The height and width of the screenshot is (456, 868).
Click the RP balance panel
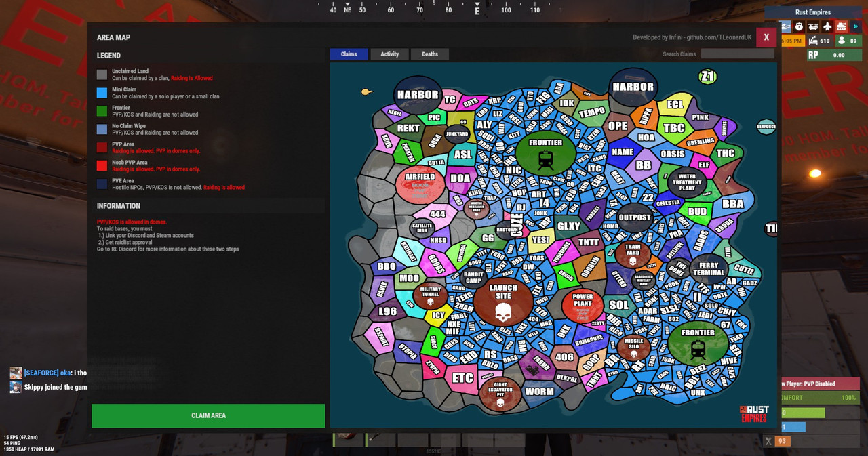click(x=834, y=55)
